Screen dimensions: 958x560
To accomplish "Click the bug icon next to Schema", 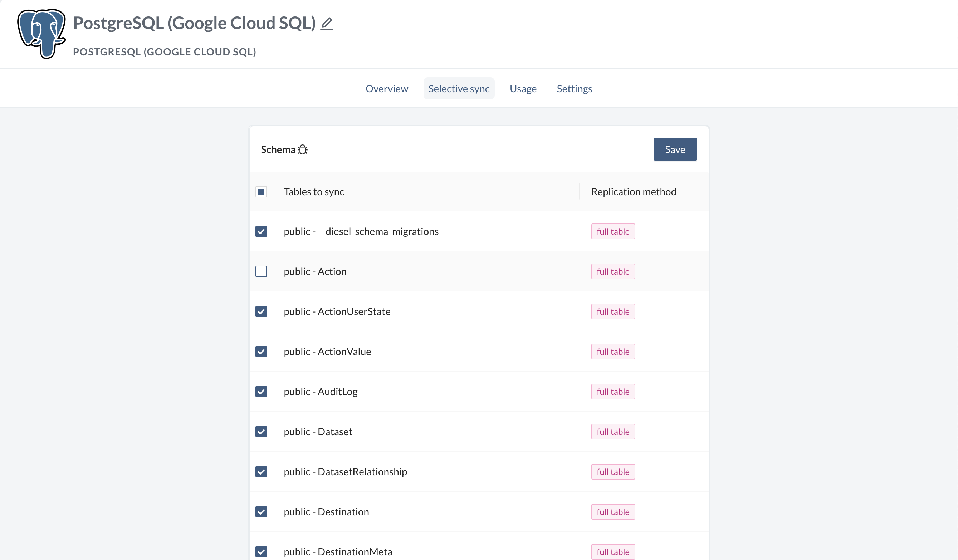I will (x=303, y=150).
